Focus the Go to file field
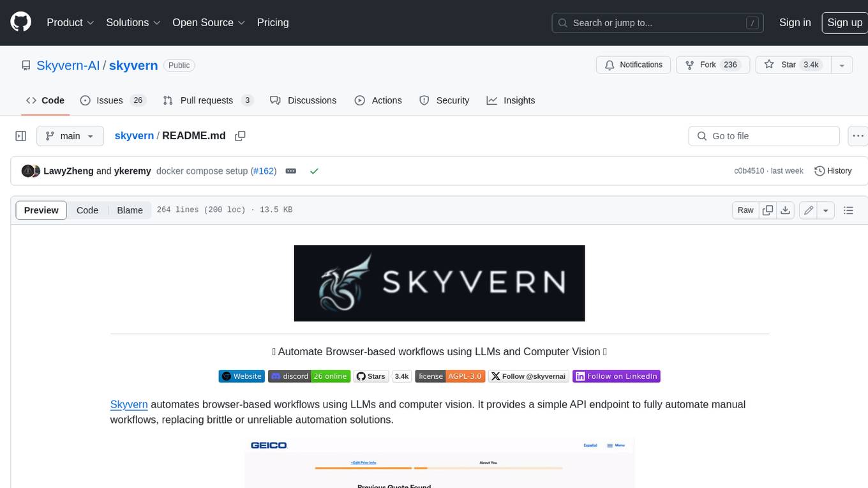This screenshot has height=488, width=868. (764, 136)
